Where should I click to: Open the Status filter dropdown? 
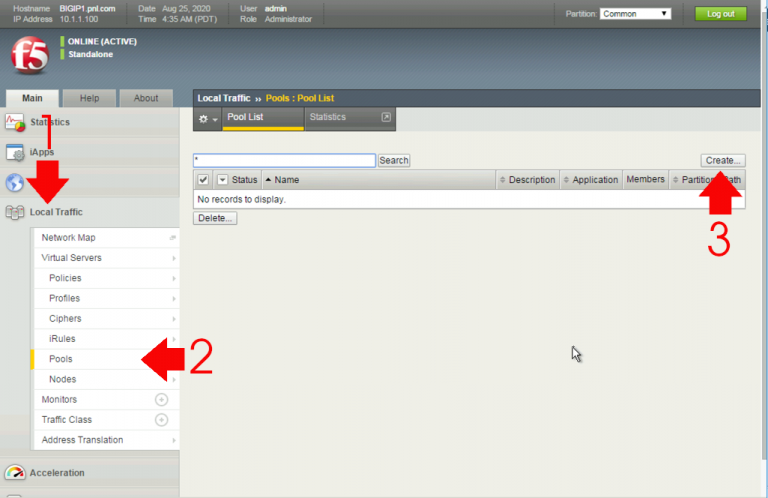click(x=222, y=180)
